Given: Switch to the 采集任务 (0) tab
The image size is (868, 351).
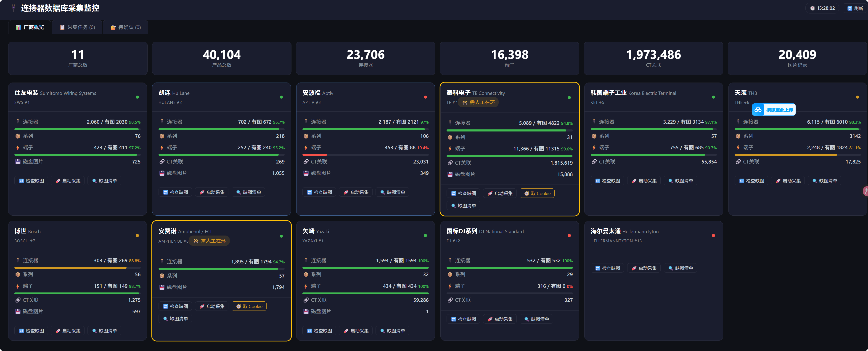Looking at the screenshot, I should 77,27.
